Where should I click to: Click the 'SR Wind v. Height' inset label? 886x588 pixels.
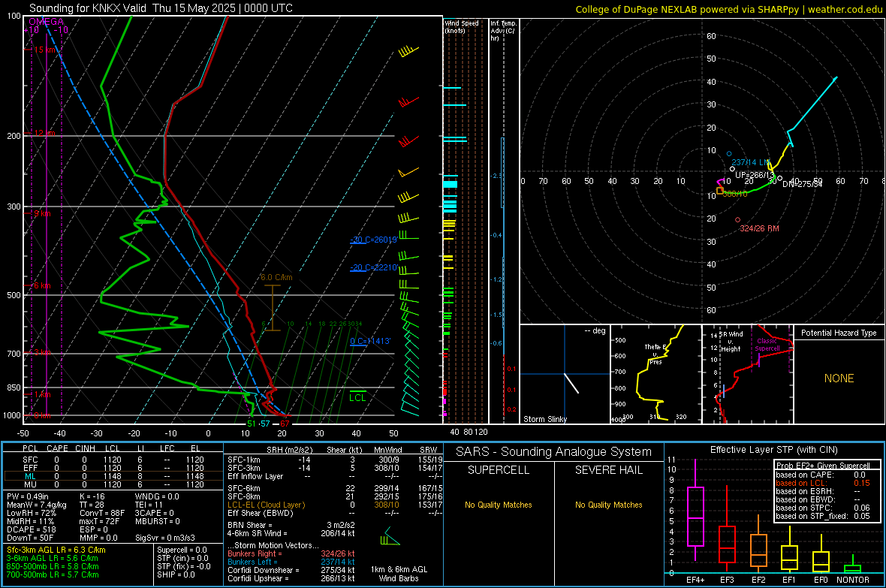[x=731, y=342]
